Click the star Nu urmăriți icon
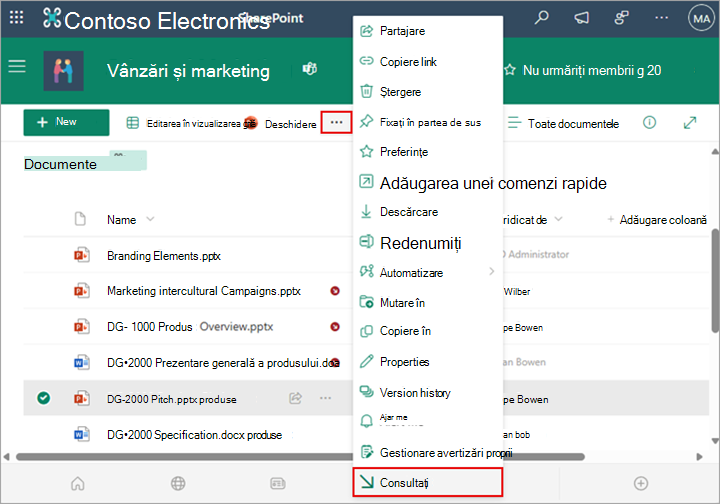The height and width of the screenshot is (504, 720). point(510,70)
